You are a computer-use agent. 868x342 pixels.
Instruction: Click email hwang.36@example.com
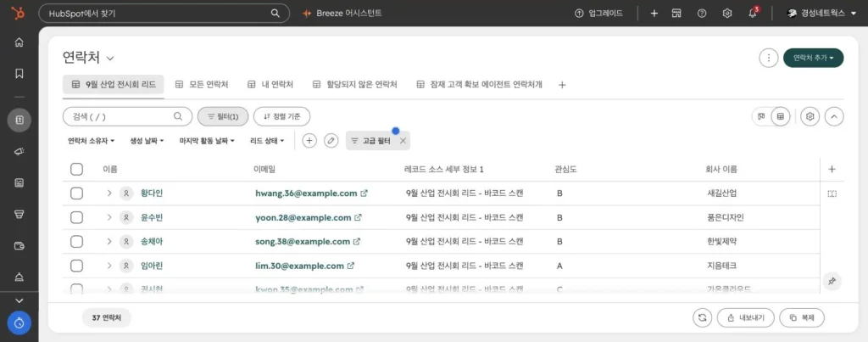pos(306,193)
